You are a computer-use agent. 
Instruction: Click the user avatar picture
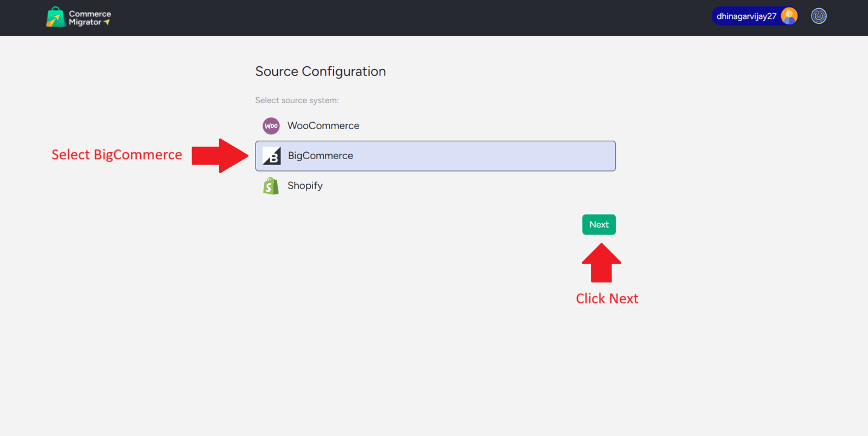pos(789,16)
